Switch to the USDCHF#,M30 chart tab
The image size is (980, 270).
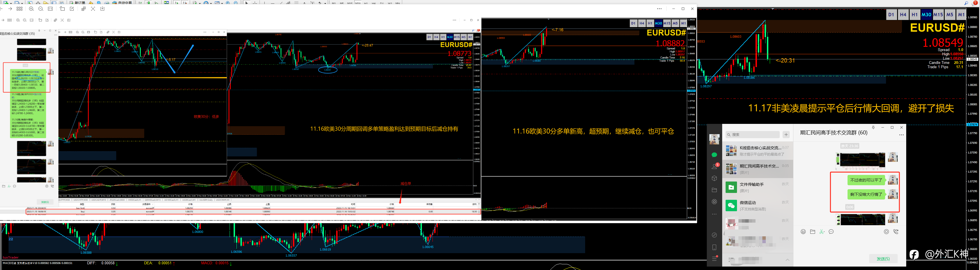81,200
